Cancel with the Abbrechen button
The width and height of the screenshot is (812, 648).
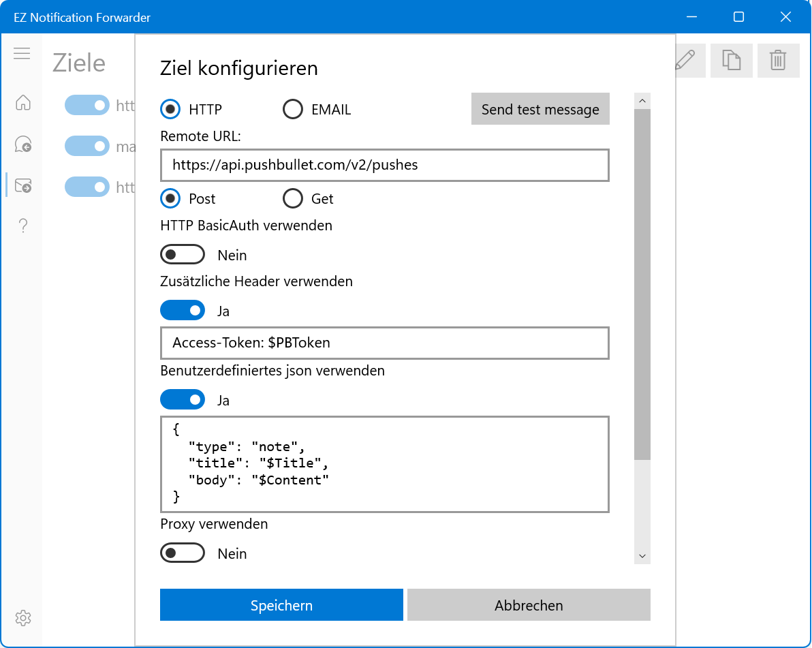529,605
